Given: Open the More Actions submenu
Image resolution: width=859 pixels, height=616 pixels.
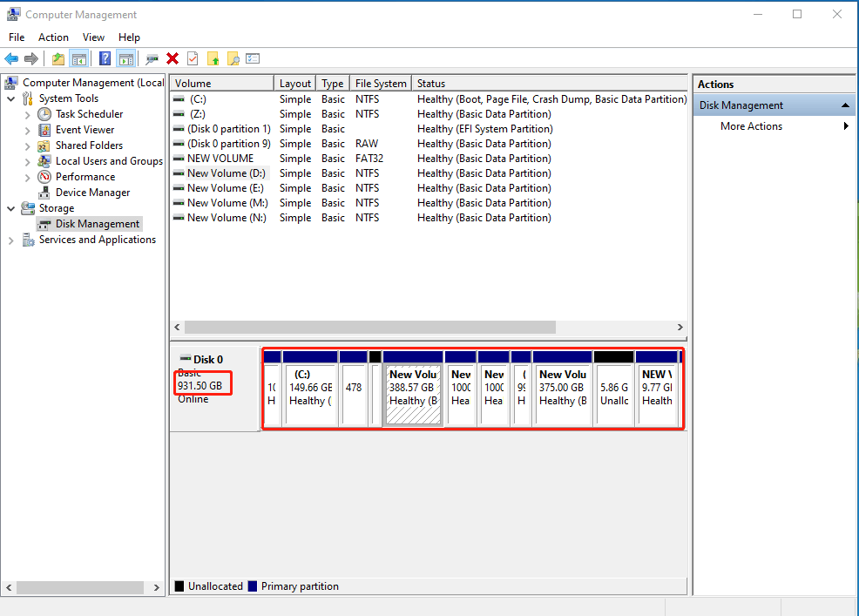Looking at the screenshot, I should click(x=774, y=126).
